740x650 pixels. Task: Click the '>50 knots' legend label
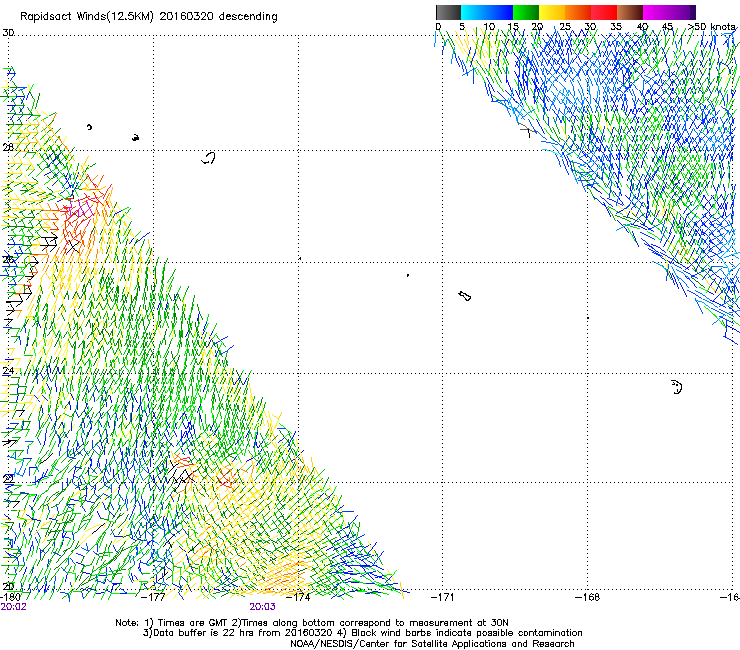[x=712, y=27]
